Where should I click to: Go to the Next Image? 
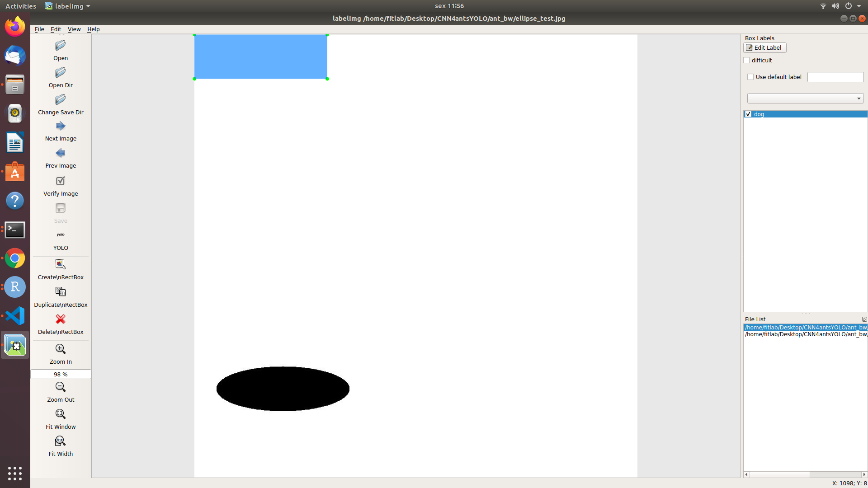(x=60, y=131)
